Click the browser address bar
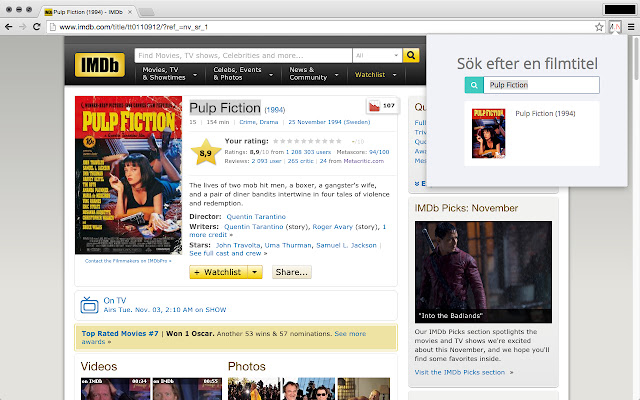640x400 pixels. click(x=322, y=27)
